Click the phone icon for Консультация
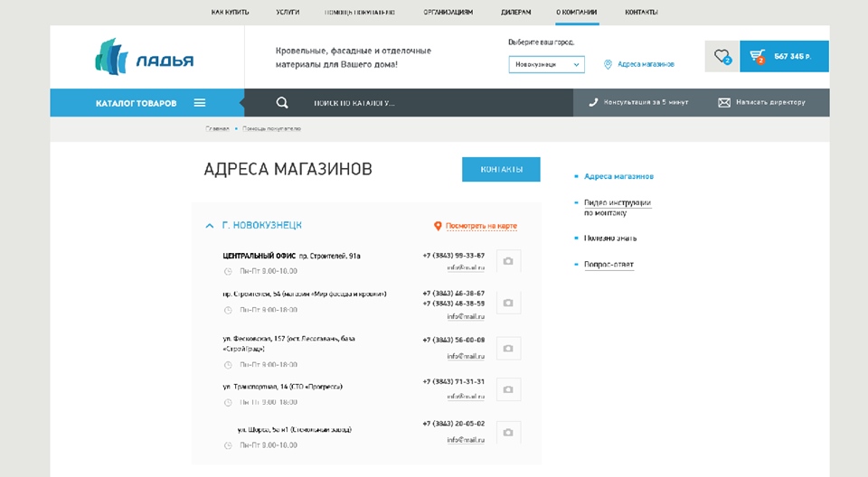 [x=593, y=103]
